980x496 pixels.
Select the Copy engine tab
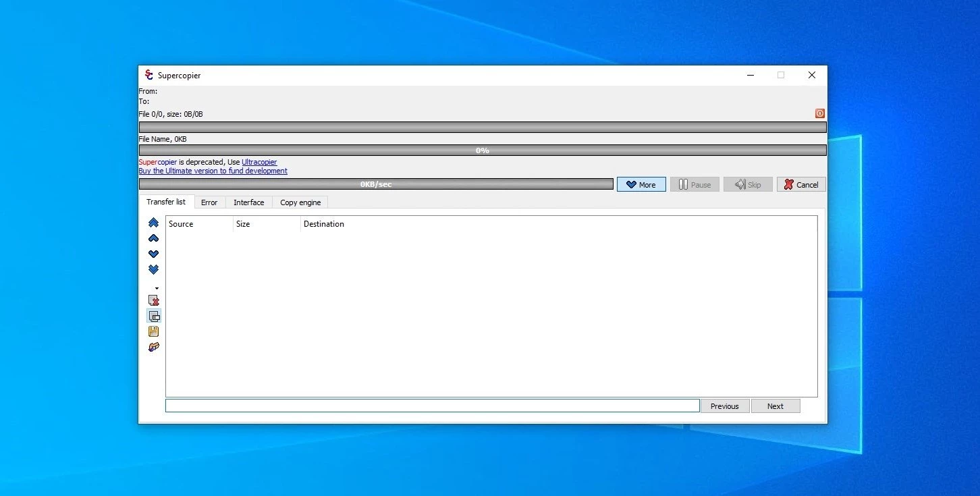click(x=300, y=202)
